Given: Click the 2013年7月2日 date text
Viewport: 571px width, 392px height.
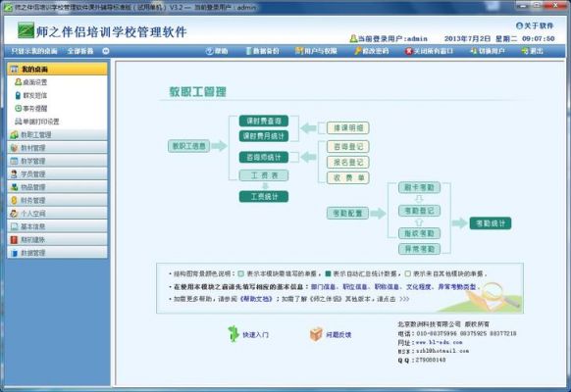Looking at the screenshot, I should coord(468,38).
